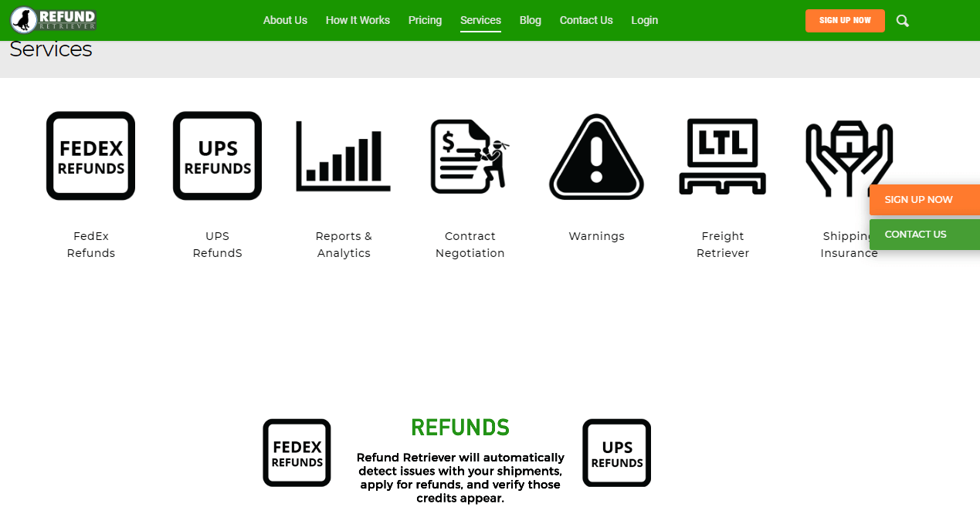Open Contact Us in the navigation bar

click(586, 20)
